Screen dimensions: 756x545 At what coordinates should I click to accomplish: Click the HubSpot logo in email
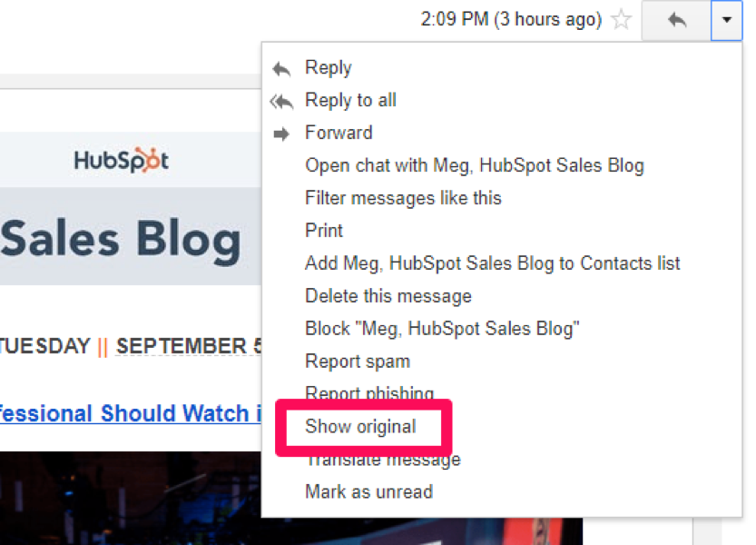(121, 160)
